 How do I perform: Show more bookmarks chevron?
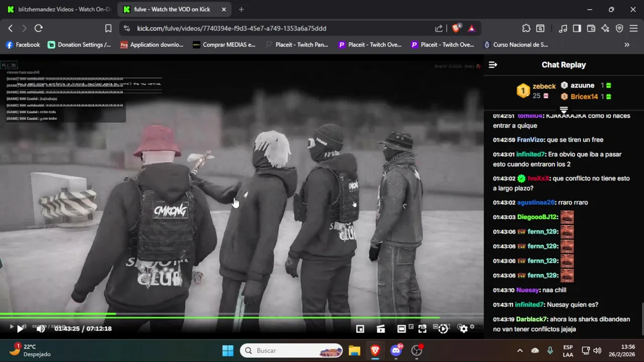click(627, 45)
